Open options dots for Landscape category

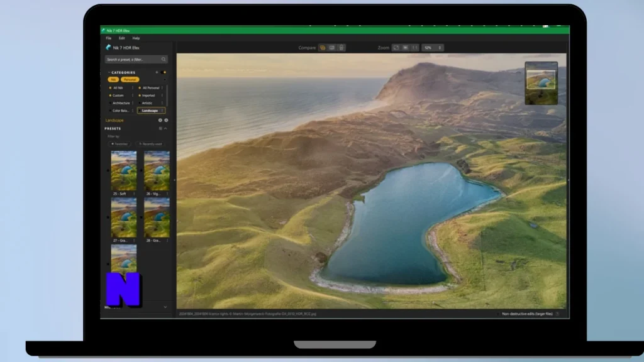(x=162, y=111)
